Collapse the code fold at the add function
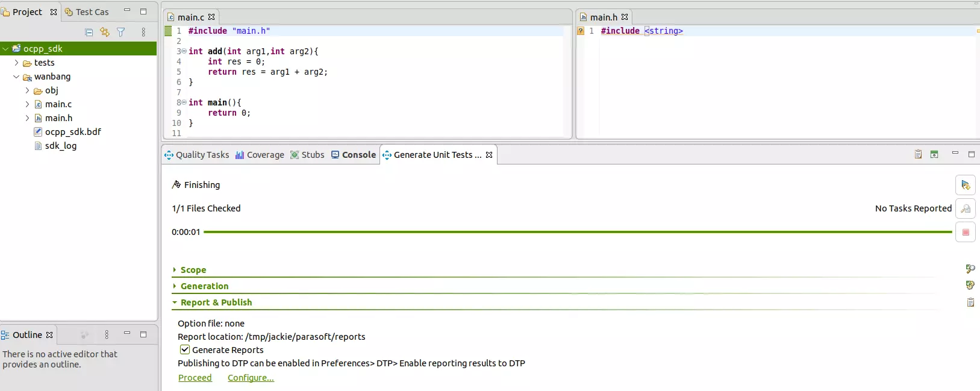The height and width of the screenshot is (391, 980). pos(184,52)
